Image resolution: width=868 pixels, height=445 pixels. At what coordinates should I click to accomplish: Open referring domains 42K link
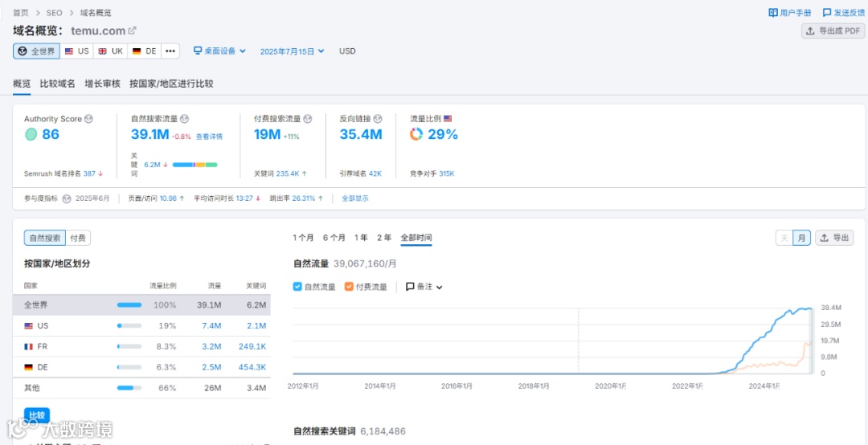pos(375,174)
